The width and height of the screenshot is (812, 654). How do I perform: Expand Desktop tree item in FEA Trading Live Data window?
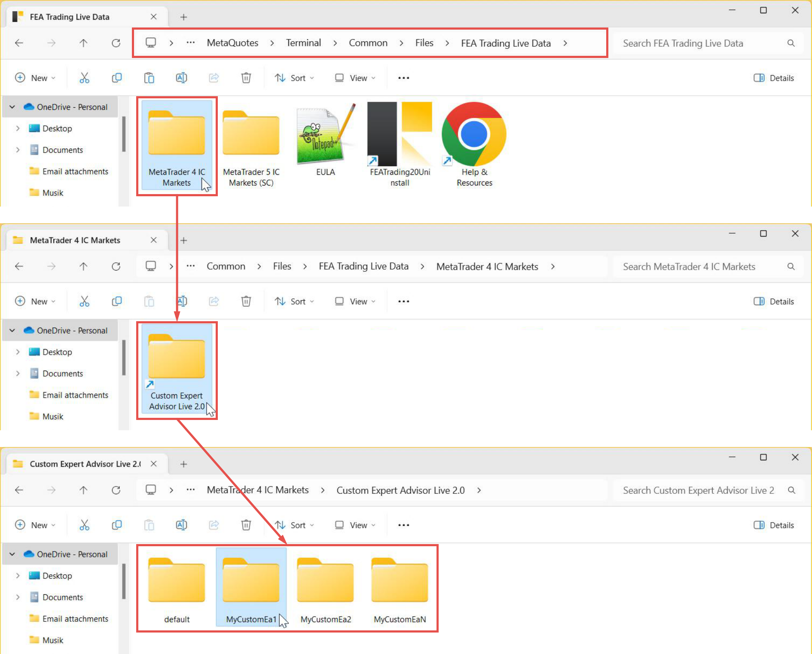[x=18, y=128]
